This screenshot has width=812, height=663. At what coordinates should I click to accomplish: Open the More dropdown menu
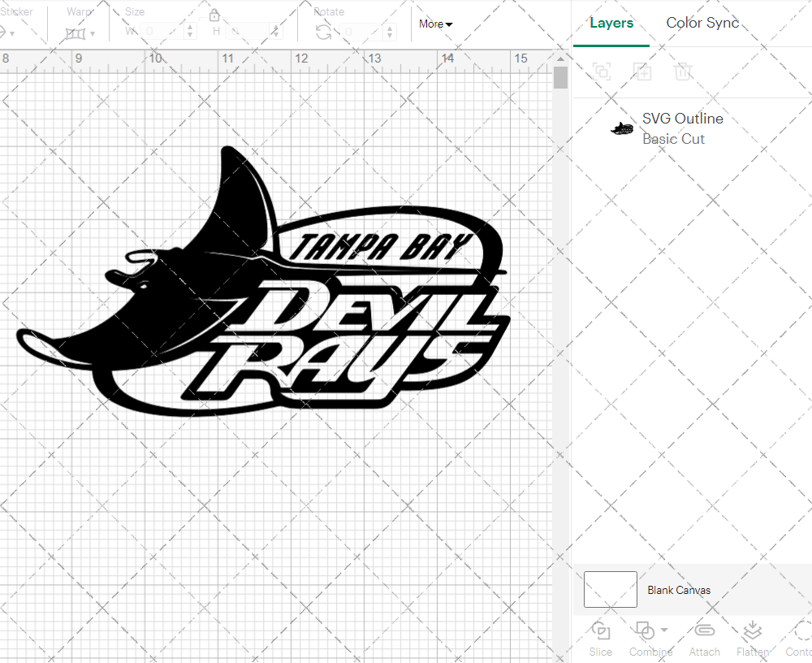436,24
